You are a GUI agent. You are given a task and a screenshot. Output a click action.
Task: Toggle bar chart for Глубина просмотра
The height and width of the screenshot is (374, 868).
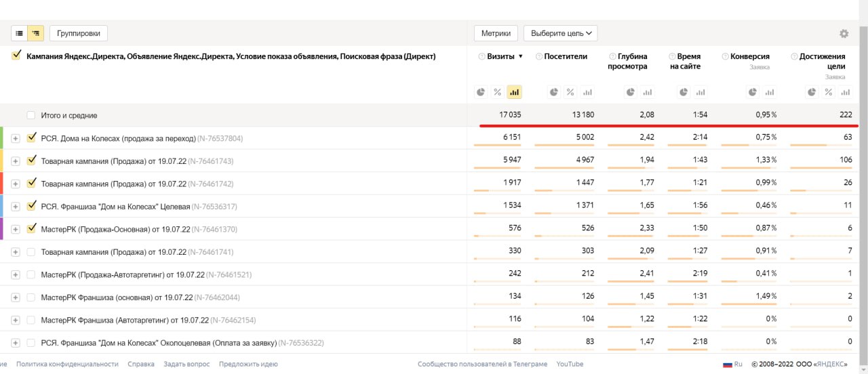[x=647, y=92]
